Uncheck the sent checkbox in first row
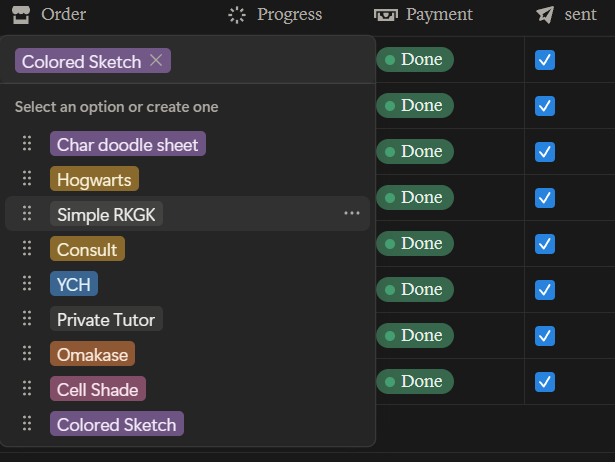Screen dimensions: 615x462 click(545, 60)
